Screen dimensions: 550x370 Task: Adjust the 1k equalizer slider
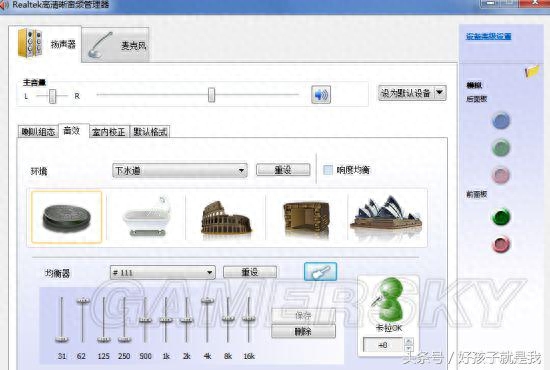coord(166,320)
